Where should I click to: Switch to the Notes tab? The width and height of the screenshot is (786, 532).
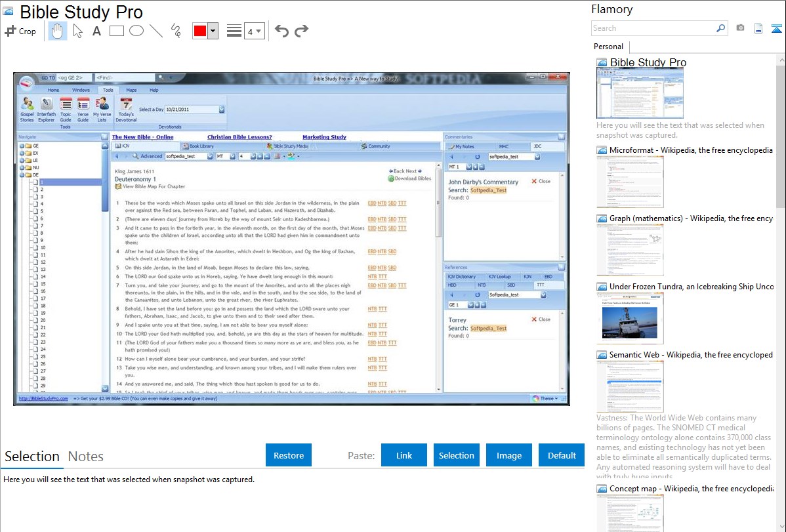tap(86, 457)
